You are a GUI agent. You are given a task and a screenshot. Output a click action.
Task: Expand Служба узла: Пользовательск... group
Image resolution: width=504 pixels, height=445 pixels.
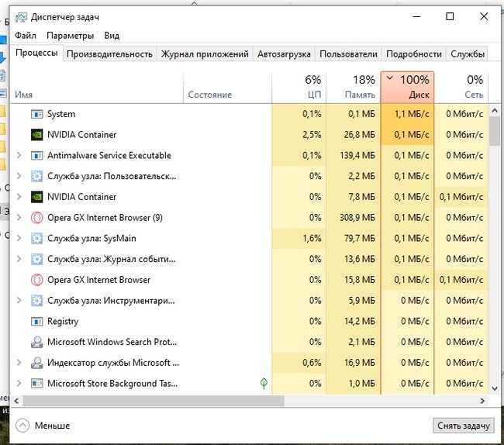click(x=19, y=176)
